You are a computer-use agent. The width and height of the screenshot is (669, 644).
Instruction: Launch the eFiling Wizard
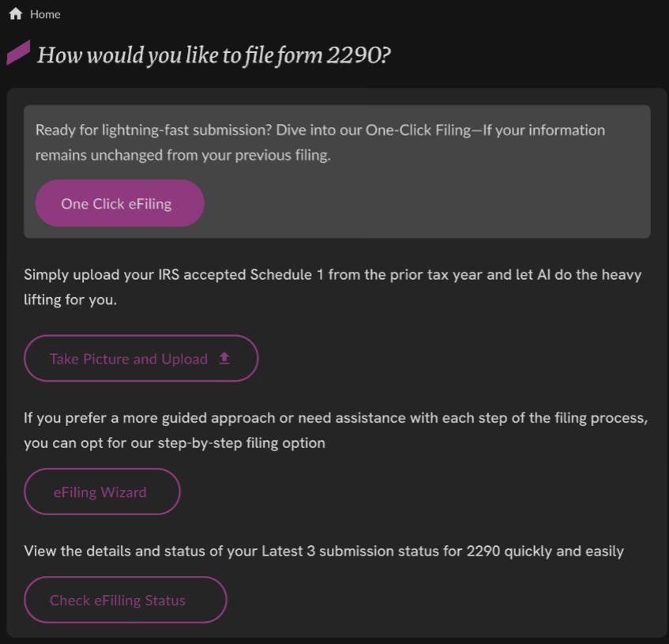[102, 491]
